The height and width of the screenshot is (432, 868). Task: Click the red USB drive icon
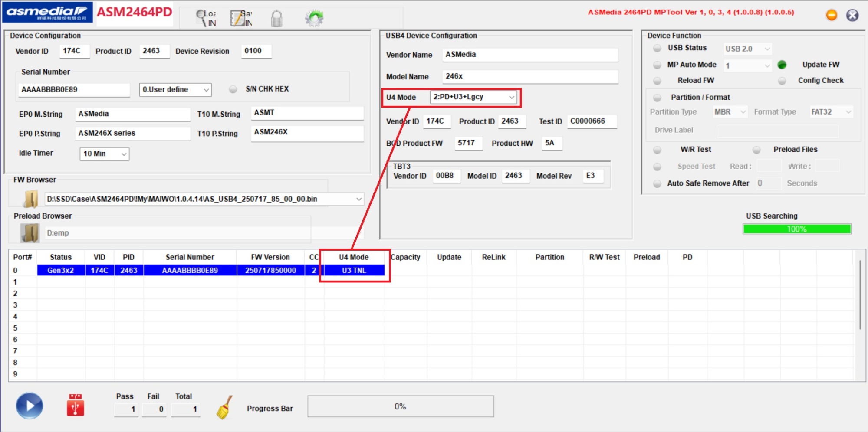[x=76, y=405]
